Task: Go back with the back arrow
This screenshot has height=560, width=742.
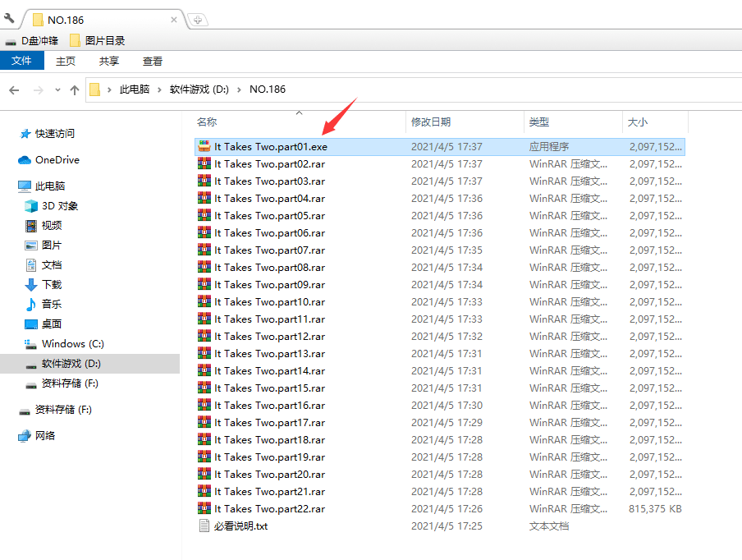Action: [x=14, y=90]
